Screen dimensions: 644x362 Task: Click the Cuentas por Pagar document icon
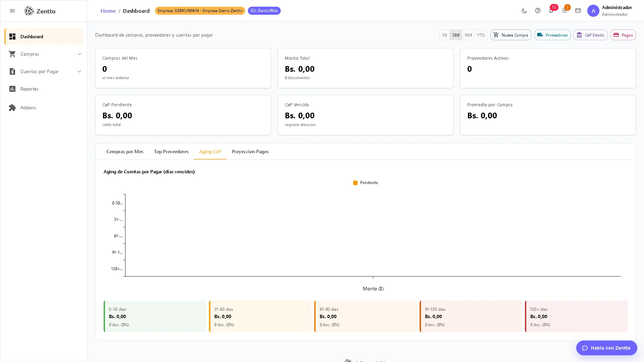pos(12,71)
